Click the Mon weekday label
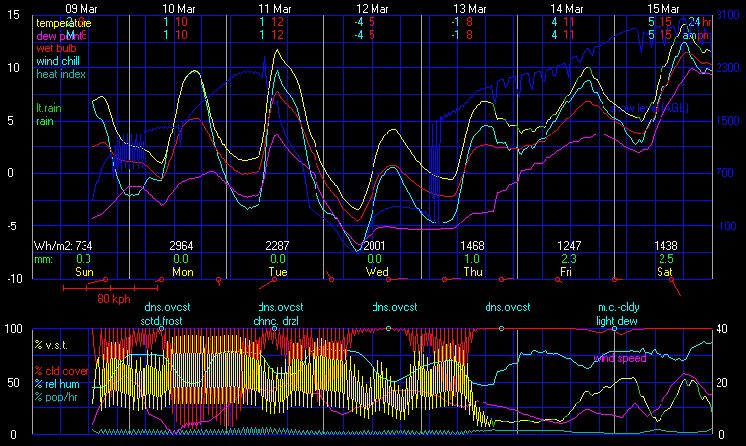 183,272
